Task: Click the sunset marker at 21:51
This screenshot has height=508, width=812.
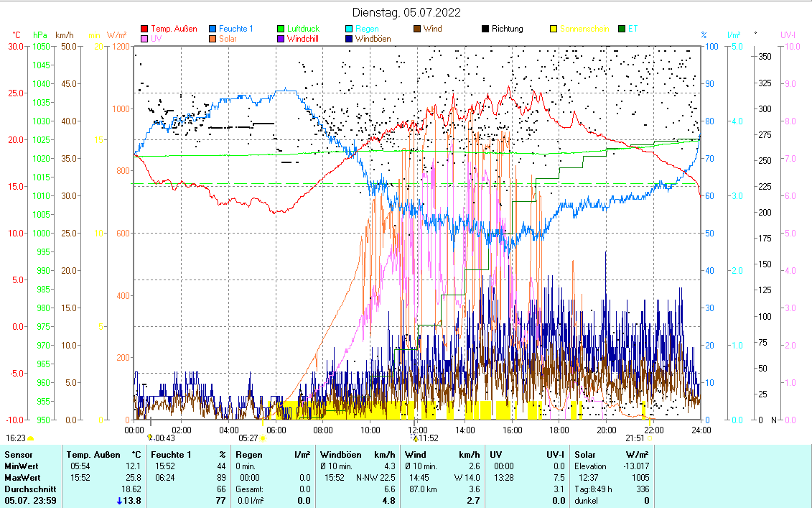Action: click(x=649, y=438)
